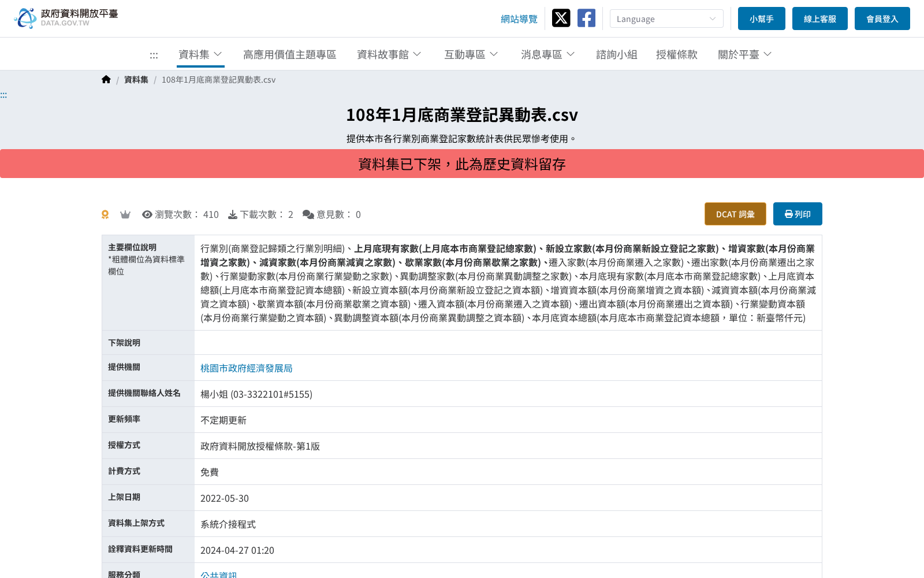Click the comments icon beside 意見數
This screenshot has width=924, height=578.
click(308, 214)
